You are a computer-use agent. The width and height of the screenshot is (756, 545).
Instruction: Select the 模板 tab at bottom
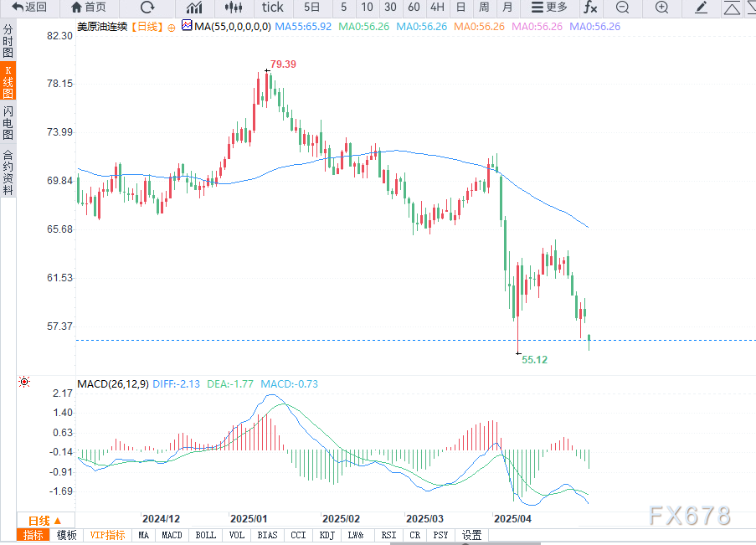[x=66, y=535]
